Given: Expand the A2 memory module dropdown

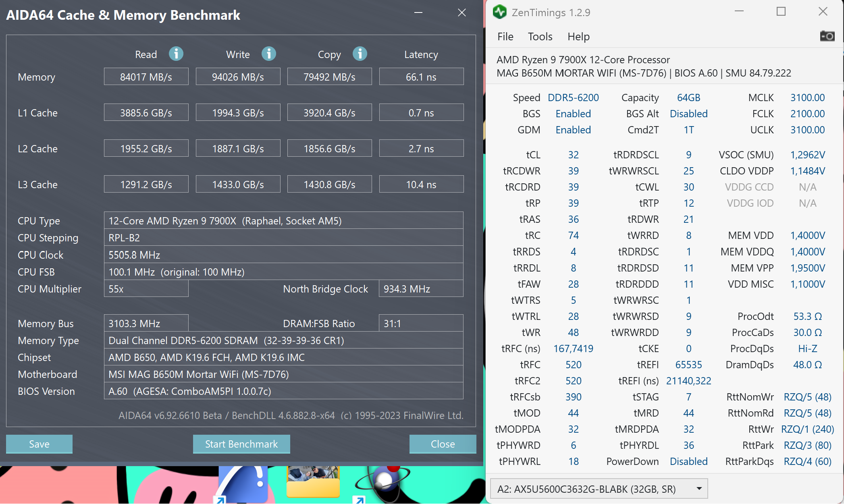Looking at the screenshot, I should click(699, 489).
